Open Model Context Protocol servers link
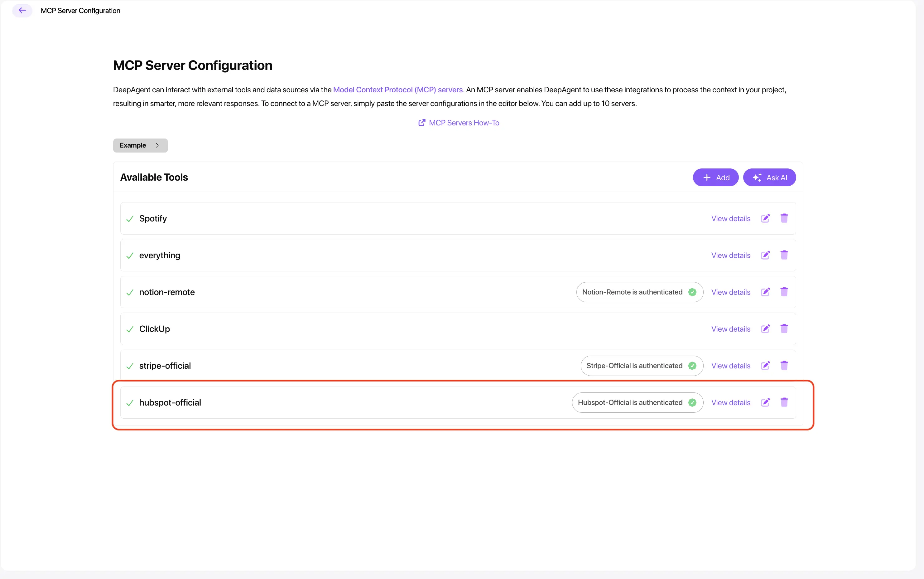924x579 pixels. pos(397,90)
